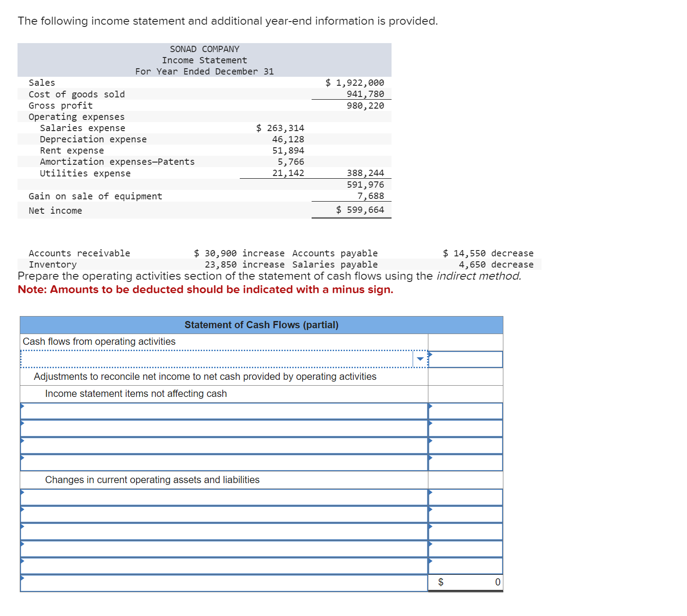Image resolution: width=687 pixels, height=616 pixels.
Task: Click Amortization expenses—Patents value 5,766
Action: 291,162
